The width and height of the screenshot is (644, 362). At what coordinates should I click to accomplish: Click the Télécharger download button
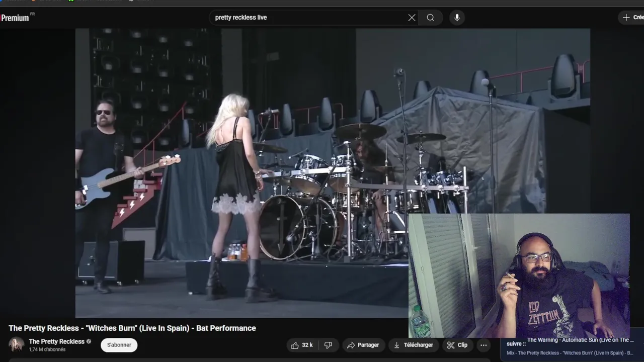pyautogui.click(x=413, y=345)
